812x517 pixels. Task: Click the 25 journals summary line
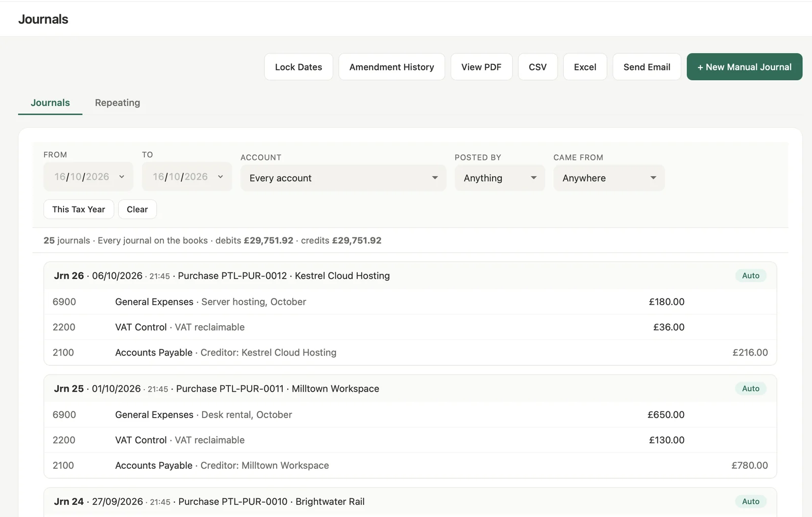click(x=212, y=240)
